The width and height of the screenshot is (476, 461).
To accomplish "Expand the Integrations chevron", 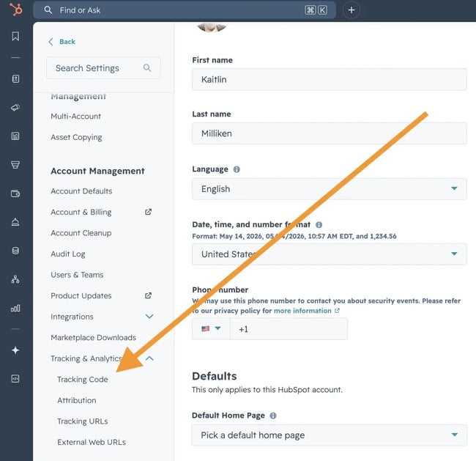I will click(149, 317).
